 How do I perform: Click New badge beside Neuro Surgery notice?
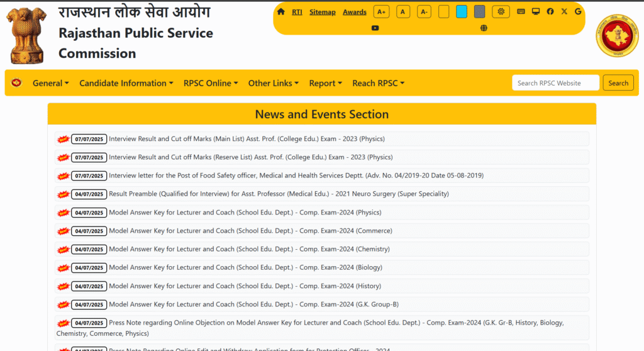point(64,194)
